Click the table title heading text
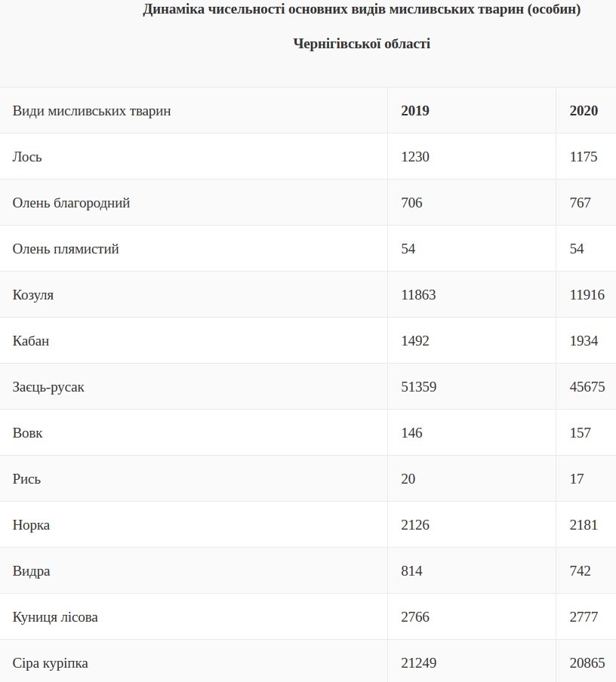Image resolution: width=616 pixels, height=682 pixels. [x=362, y=10]
